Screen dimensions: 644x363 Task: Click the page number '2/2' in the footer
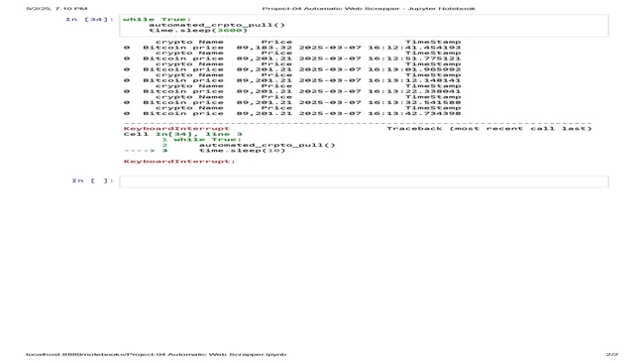(x=612, y=354)
